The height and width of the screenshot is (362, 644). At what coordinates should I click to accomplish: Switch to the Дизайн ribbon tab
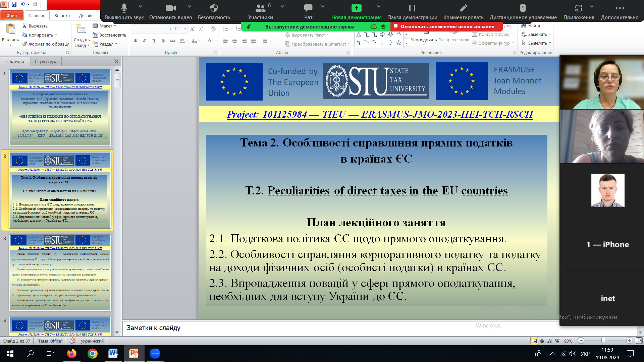pyautogui.click(x=86, y=15)
